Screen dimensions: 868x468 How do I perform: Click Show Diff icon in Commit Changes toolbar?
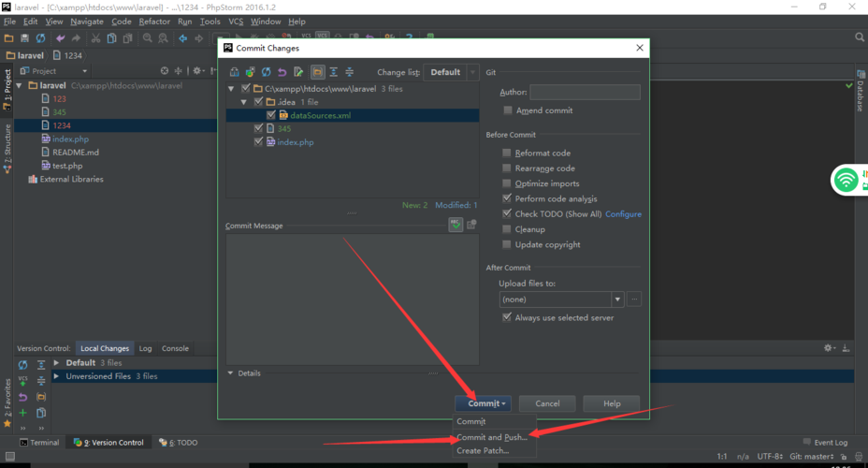[x=234, y=72]
